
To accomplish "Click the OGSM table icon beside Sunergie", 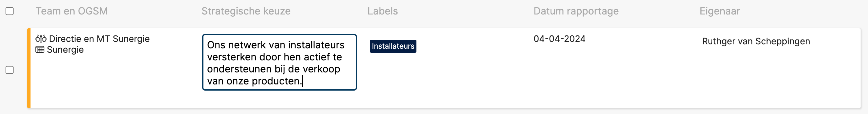I will pyautogui.click(x=40, y=50).
